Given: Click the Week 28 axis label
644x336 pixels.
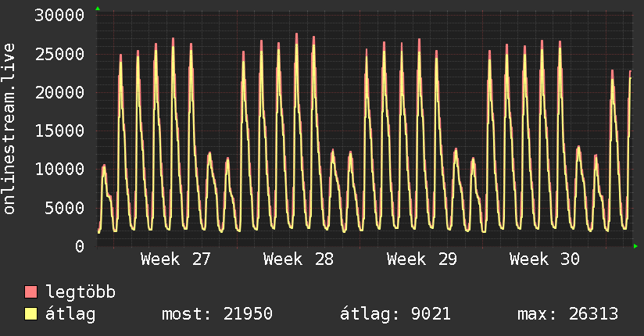Looking at the screenshot, I should [x=299, y=259].
